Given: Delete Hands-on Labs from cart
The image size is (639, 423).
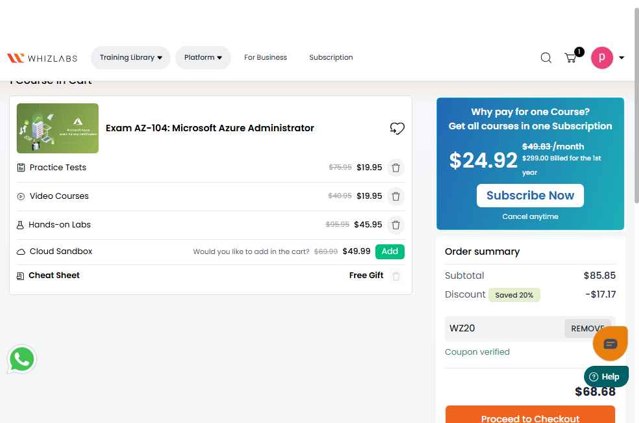Looking at the screenshot, I should coord(396,225).
